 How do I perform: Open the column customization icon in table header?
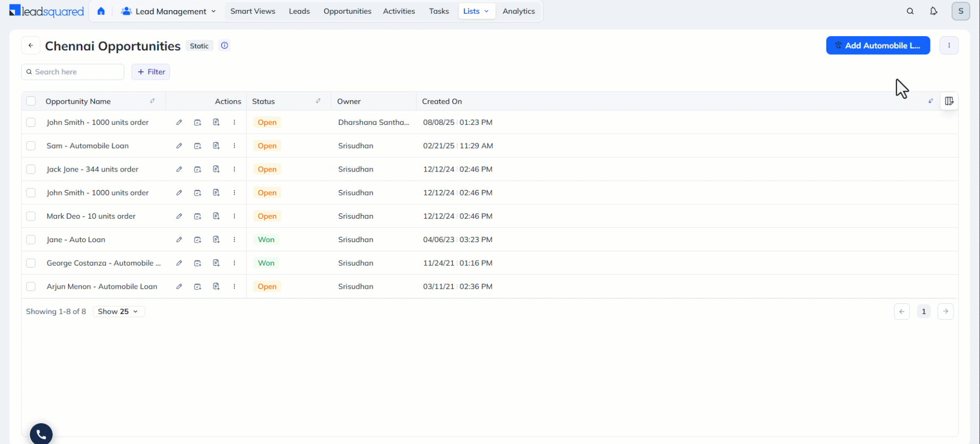click(949, 101)
